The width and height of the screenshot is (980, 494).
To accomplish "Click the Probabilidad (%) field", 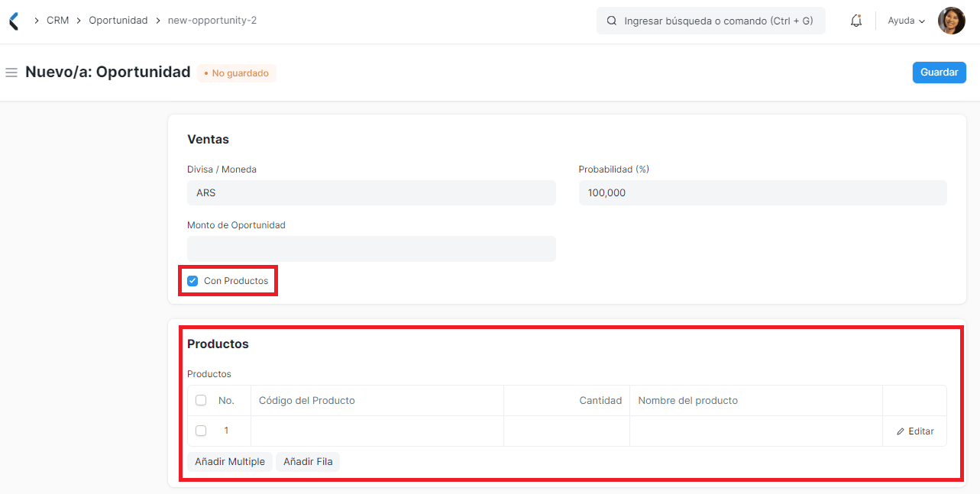I will (x=762, y=192).
